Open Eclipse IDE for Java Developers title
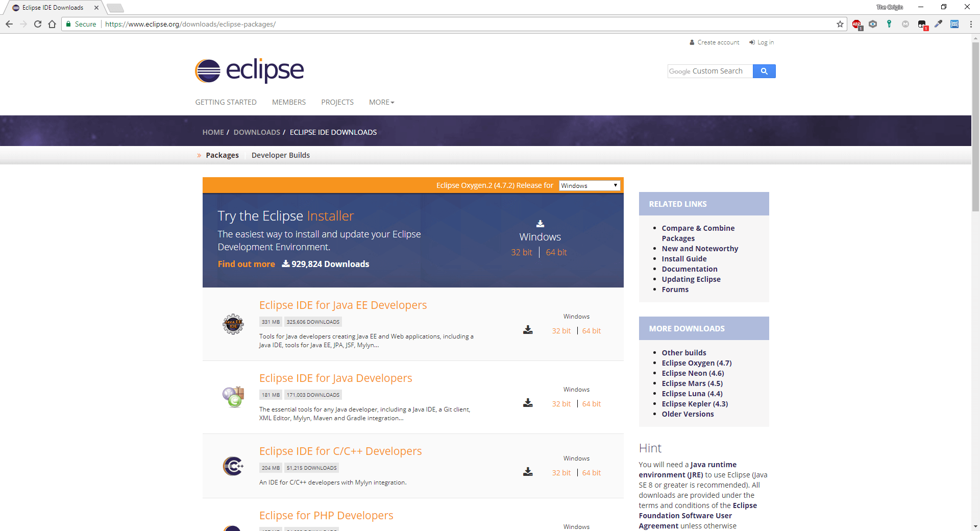Image resolution: width=980 pixels, height=531 pixels. coord(335,378)
